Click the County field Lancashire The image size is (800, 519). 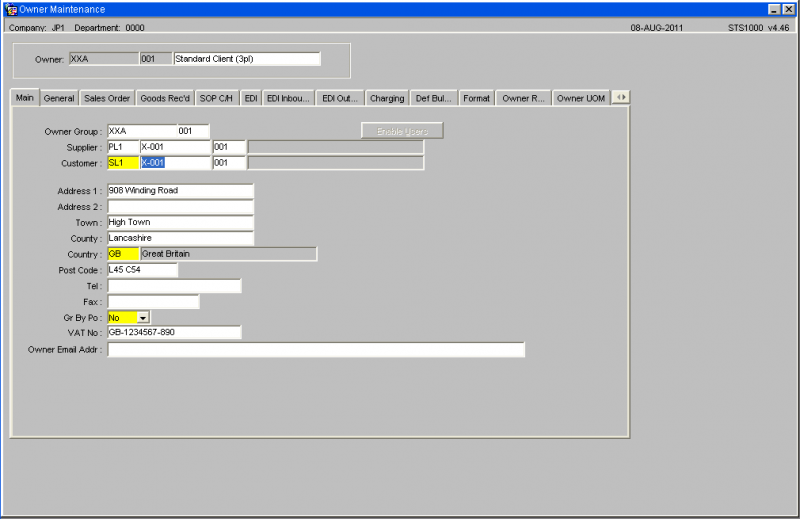pyautogui.click(x=180, y=238)
